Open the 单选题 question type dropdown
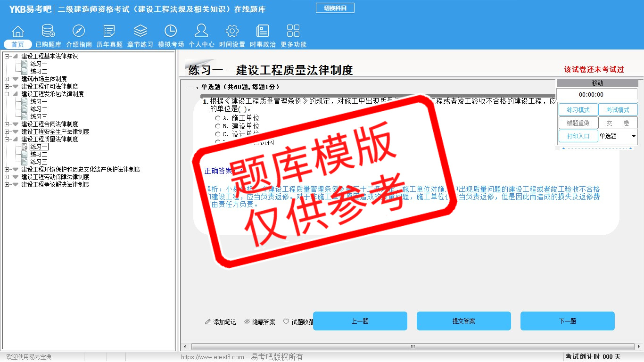Viewport: 644px width, 362px height. [x=634, y=136]
